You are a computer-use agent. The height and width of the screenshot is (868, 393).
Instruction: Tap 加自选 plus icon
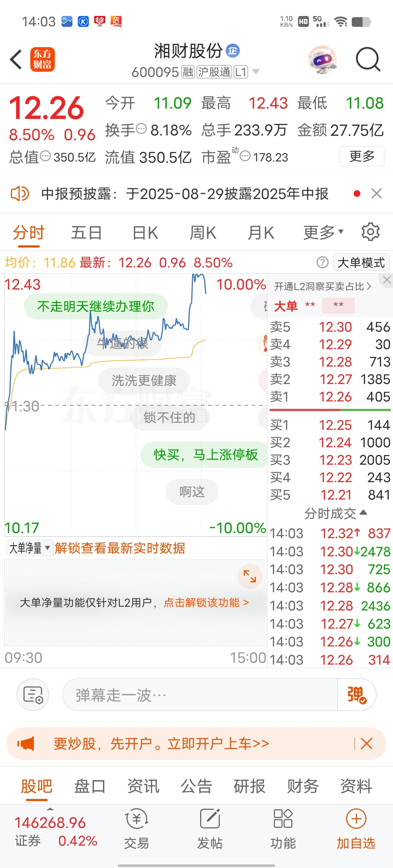click(x=356, y=819)
